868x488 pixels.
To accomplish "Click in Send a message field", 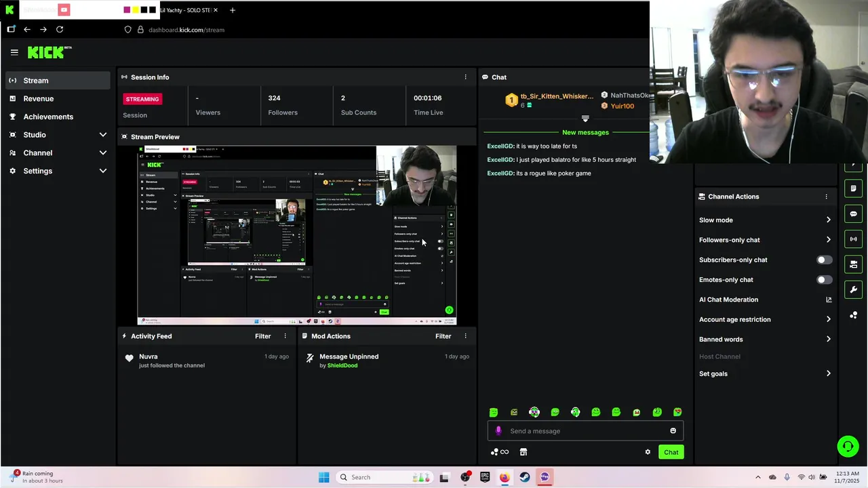I will pyautogui.click(x=585, y=431).
